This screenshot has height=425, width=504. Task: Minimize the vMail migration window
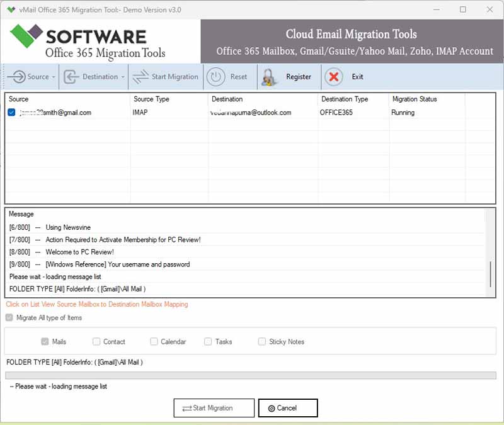point(436,9)
